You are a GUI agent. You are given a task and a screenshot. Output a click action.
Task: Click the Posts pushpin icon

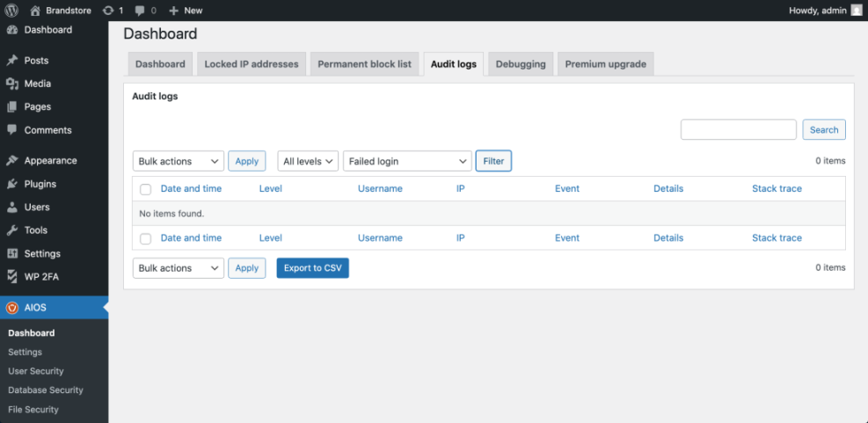12,61
